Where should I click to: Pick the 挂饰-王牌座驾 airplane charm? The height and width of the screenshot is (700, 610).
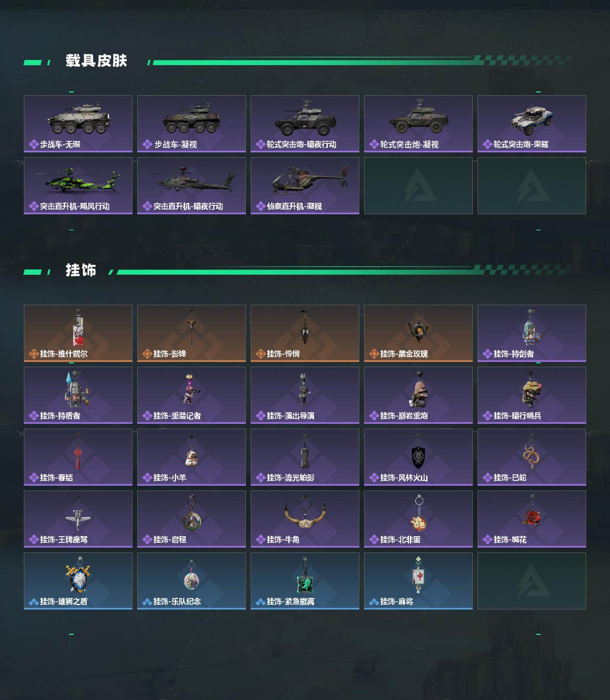78,519
